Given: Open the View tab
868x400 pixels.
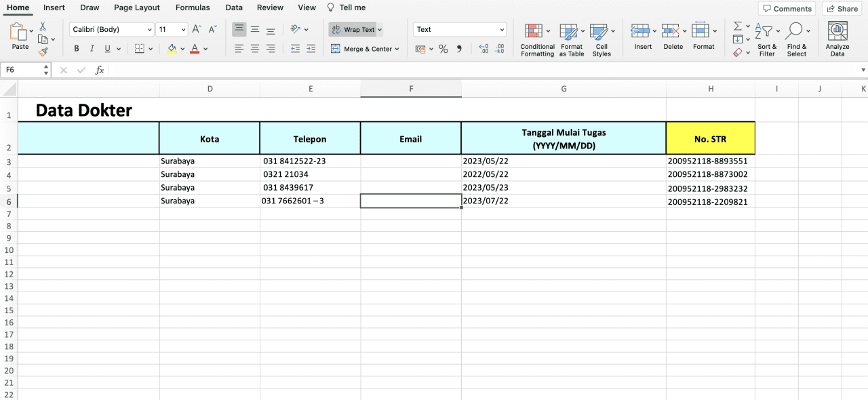Looking at the screenshot, I should tap(307, 7).
